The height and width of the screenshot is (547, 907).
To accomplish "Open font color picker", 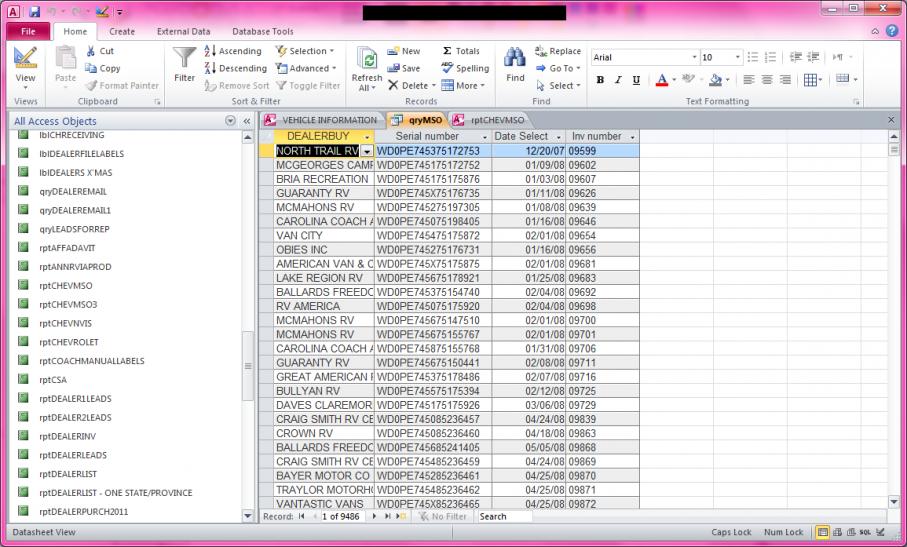I will pyautogui.click(x=675, y=80).
